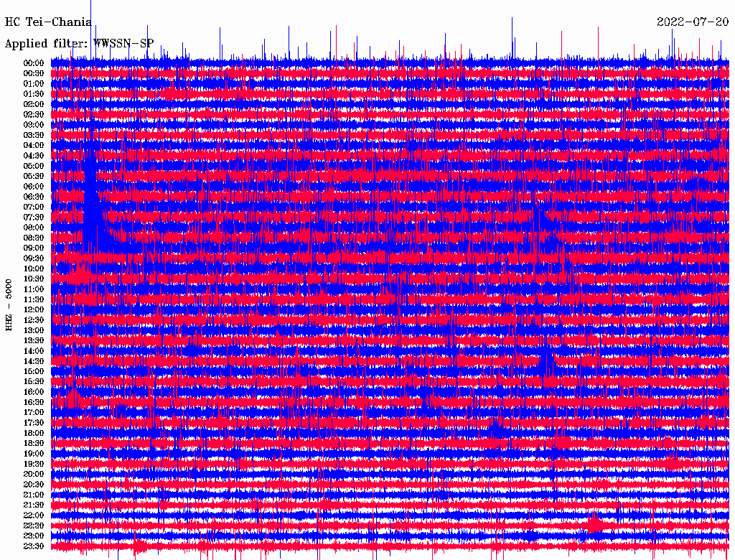Select the 18:30 time label
Viewport: 735px width, 560px height.
click(33, 443)
